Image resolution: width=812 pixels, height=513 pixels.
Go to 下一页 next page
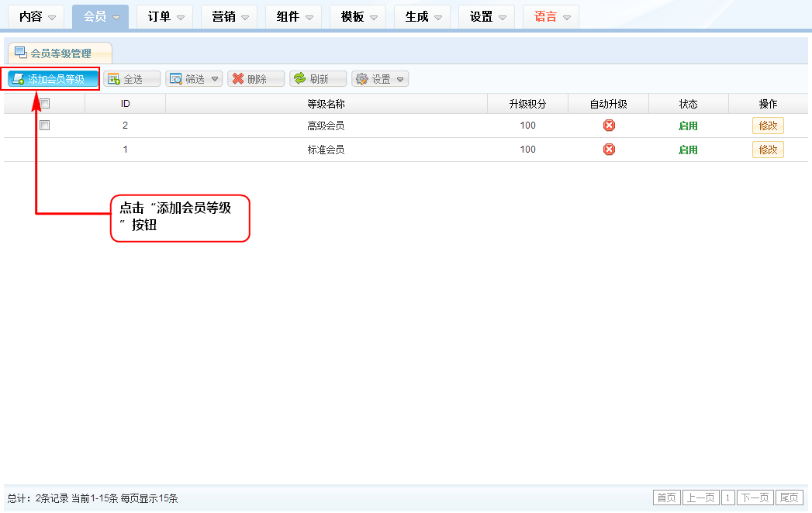click(x=755, y=498)
